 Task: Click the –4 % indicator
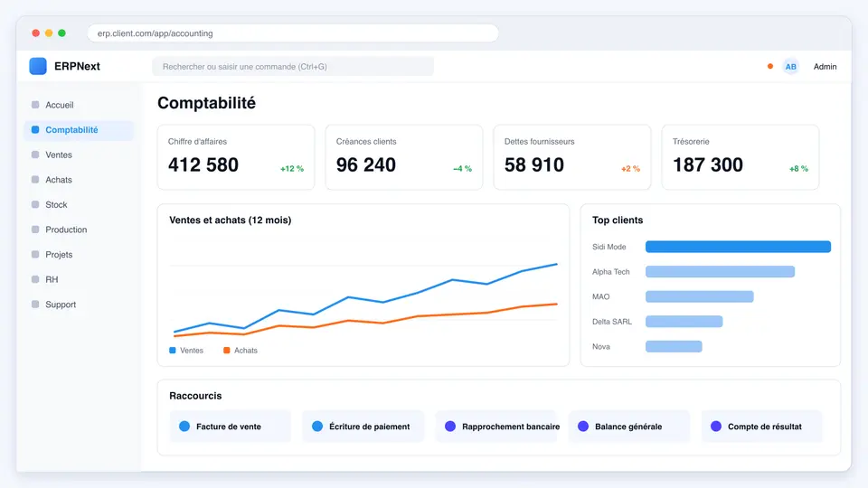[x=462, y=169]
